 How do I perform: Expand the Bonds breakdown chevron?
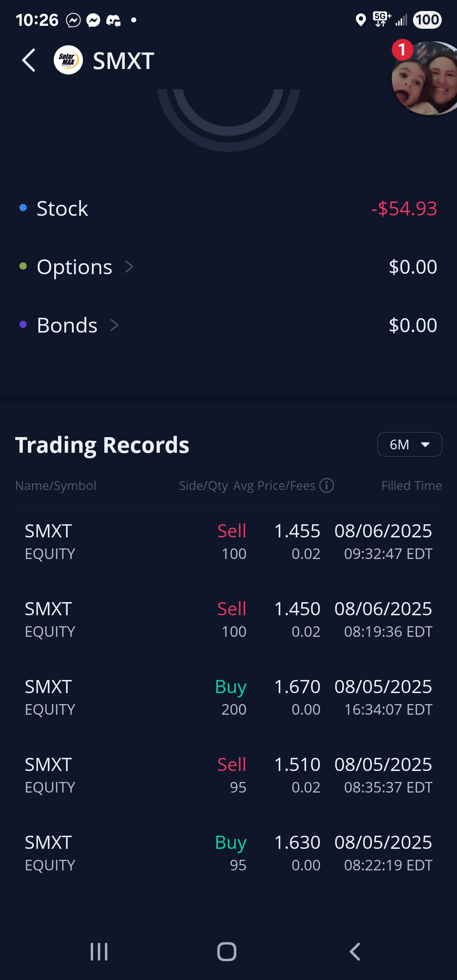(114, 325)
